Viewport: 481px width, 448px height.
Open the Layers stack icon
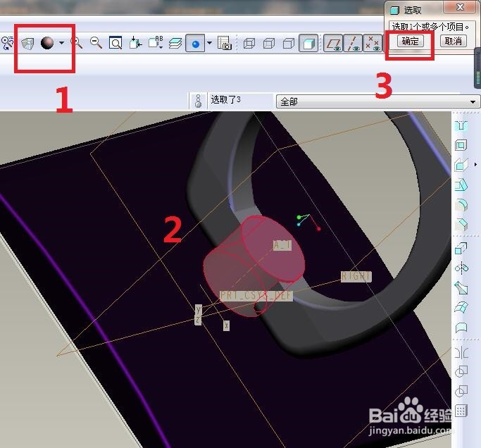pos(175,43)
